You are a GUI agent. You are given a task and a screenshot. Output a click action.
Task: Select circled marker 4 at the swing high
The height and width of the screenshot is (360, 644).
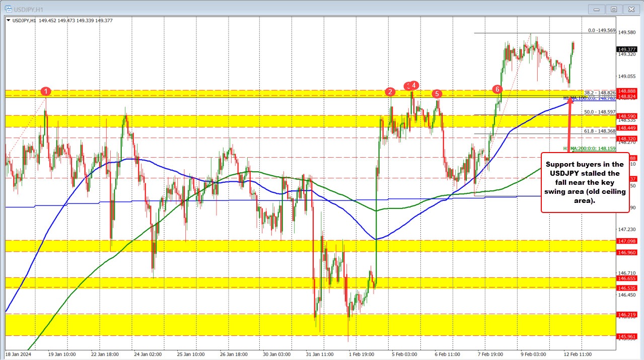point(414,85)
